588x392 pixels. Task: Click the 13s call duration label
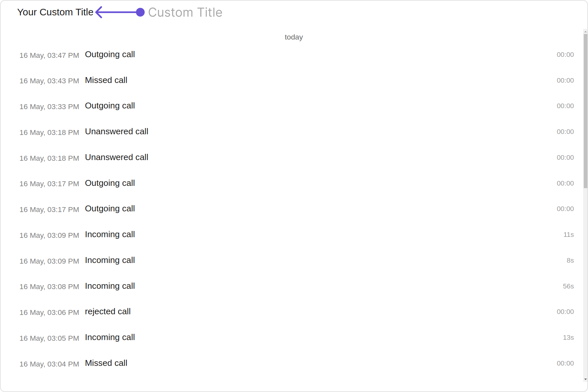point(568,337)
